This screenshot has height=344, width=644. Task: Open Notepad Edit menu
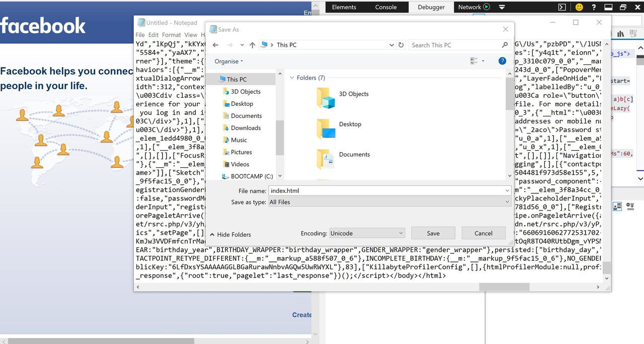coord(153,35)
